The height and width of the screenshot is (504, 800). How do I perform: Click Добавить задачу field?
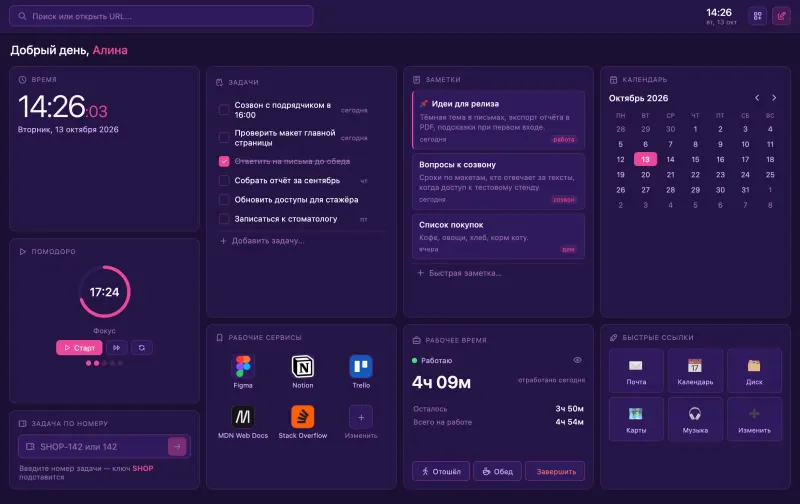pos(302,241)
